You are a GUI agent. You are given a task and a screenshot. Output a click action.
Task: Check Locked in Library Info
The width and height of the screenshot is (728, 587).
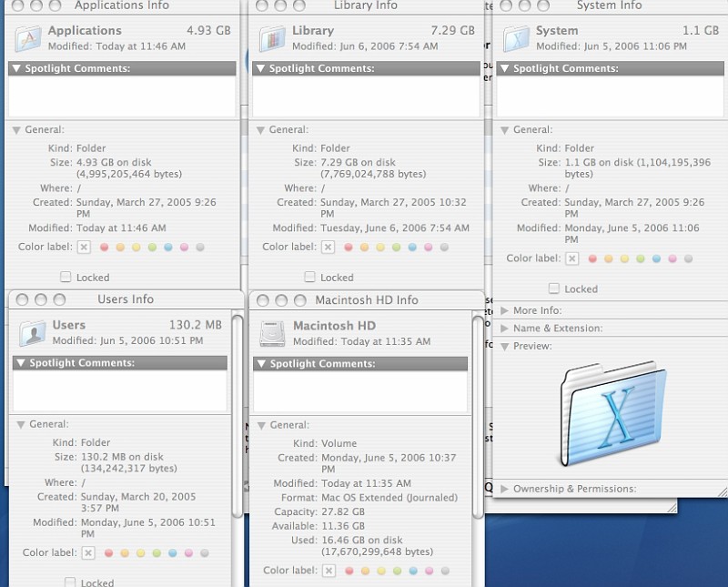(309, 278)
